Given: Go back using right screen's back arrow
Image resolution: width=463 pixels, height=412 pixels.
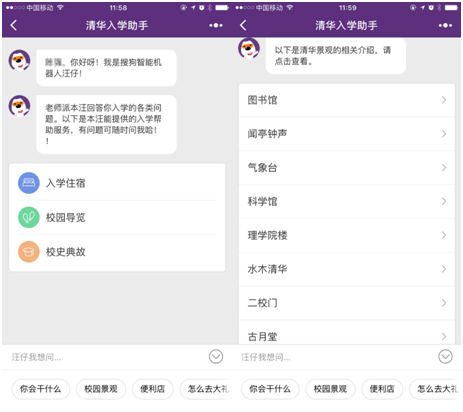Looking at the screenshot, I should [243, 25].
